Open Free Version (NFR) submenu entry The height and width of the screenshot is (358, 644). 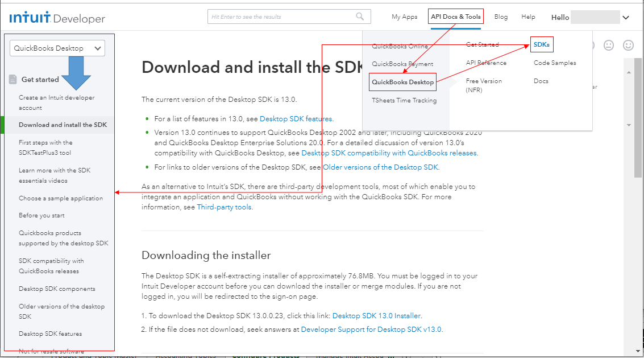(x=484, y=85)
